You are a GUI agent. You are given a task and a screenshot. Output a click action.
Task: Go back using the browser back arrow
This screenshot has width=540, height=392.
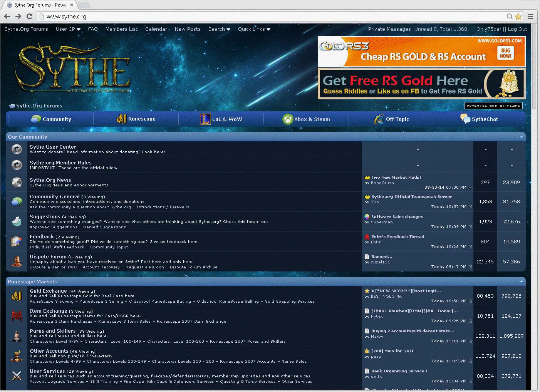tap(7, 16)
